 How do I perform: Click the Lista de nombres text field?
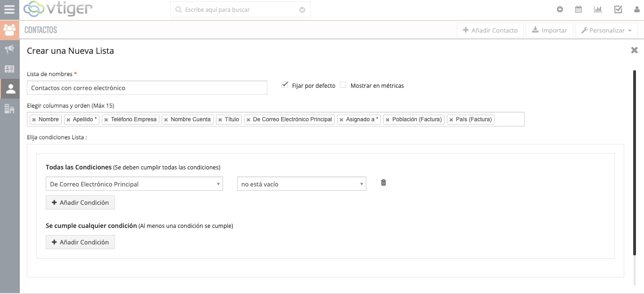147,88
